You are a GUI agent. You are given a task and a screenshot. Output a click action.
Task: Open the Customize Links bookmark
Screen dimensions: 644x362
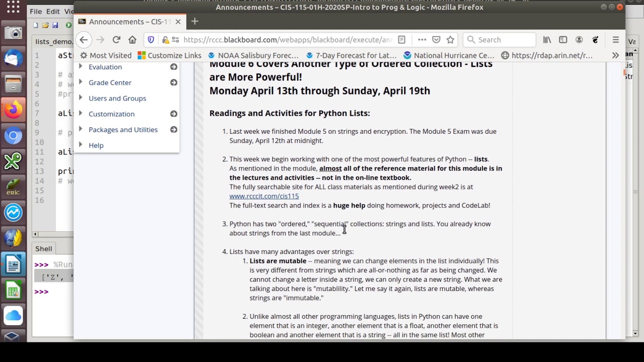[x=169, y=55]
